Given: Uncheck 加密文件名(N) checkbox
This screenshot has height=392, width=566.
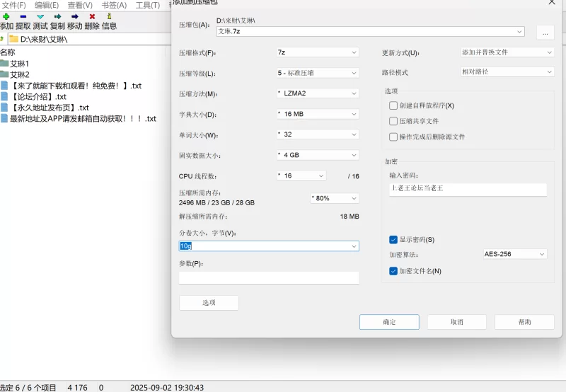Looking at the screenshot, I should tap(393, 271).
